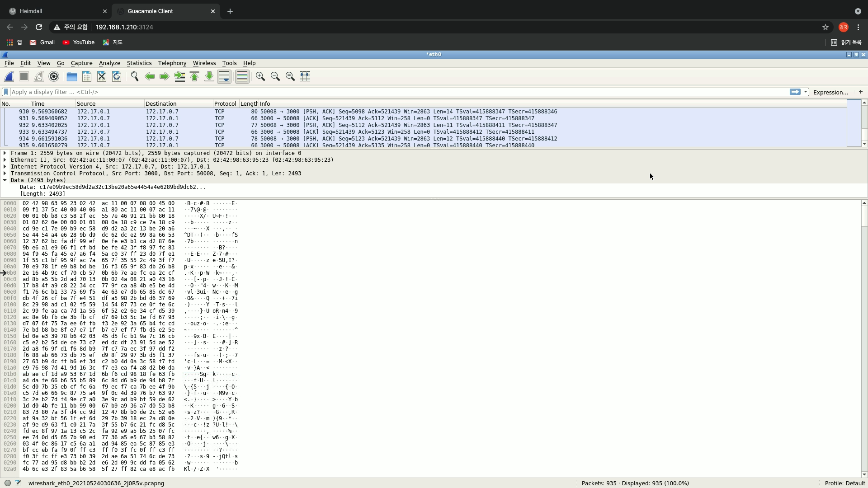Click the go to specified packet icon
This screenshot has height=488, width=868.
(179, 76)
